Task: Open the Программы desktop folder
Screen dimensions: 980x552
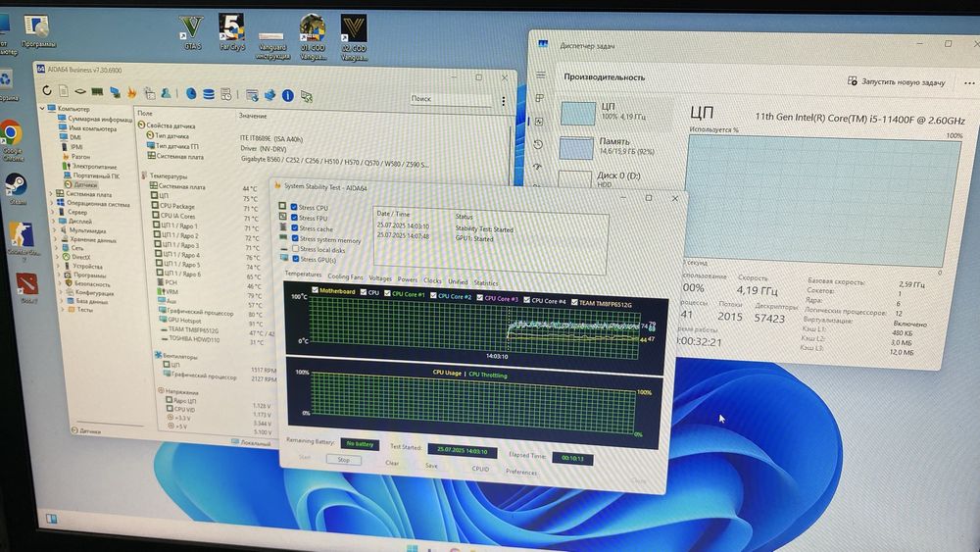Action: [38, 32]
